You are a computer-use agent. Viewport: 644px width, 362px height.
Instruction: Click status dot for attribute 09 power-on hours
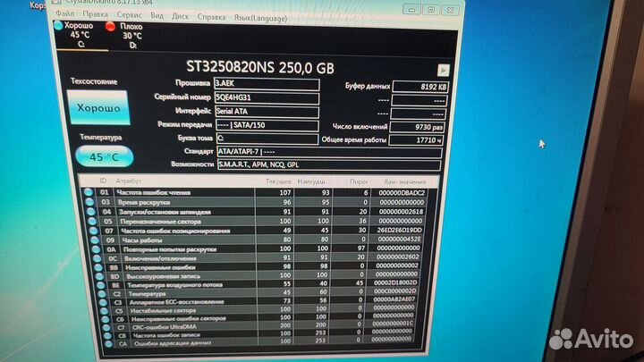coord(89,240)
